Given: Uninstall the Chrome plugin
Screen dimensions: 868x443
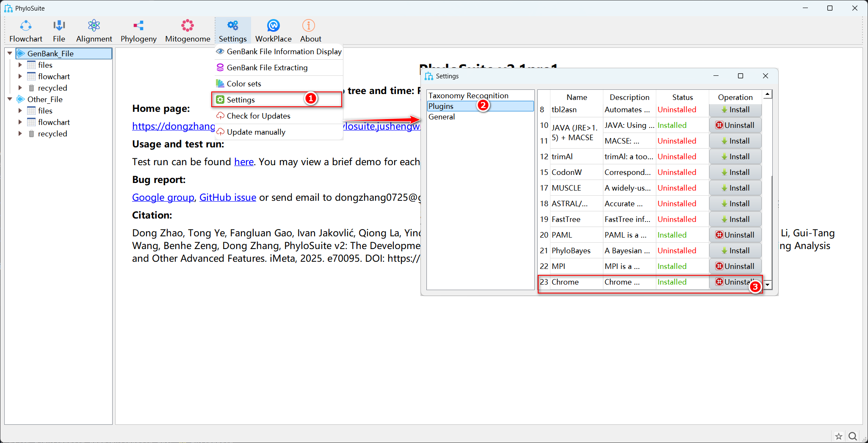Looking at the screenshot, I should pyautogui.click(x=735, y=282).
